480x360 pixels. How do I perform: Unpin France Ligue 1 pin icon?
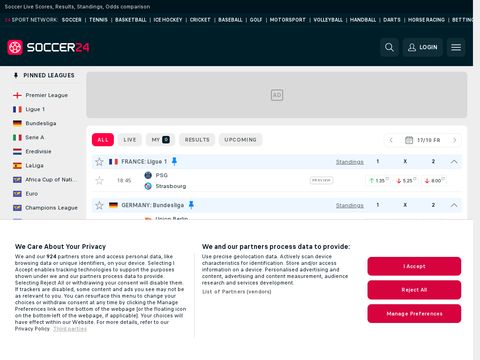point(174,161)
